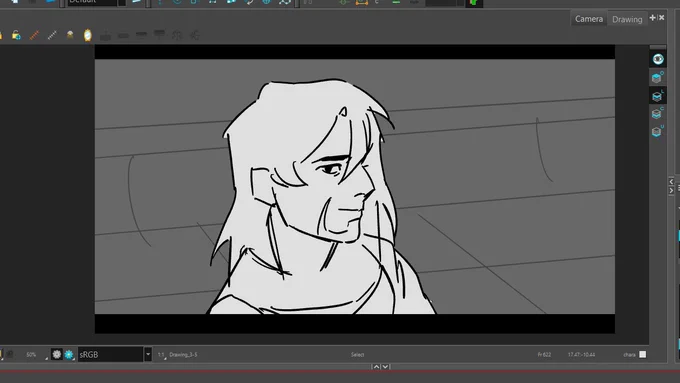Click the white gear icon in the status bar

[56, 354]
